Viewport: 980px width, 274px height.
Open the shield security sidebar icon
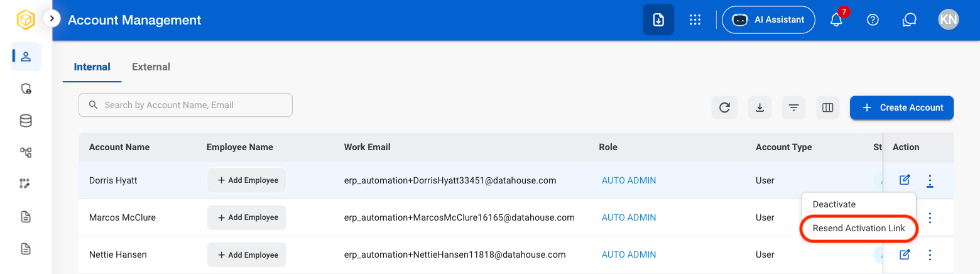[26, 89]
